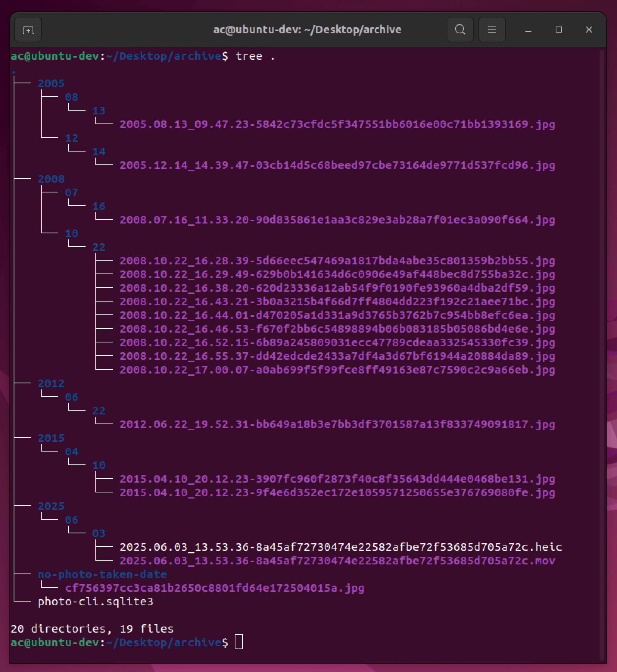Click the 08 folder under 2005

tap(72, 97)
